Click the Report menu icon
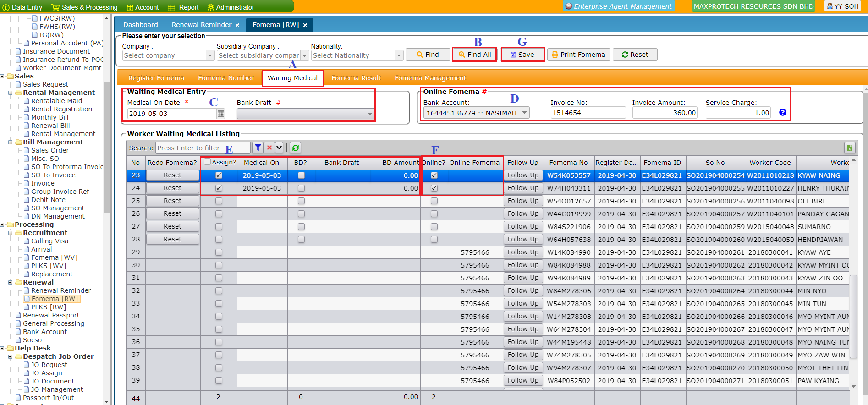868x405 pixels. [x=171, y=7]
